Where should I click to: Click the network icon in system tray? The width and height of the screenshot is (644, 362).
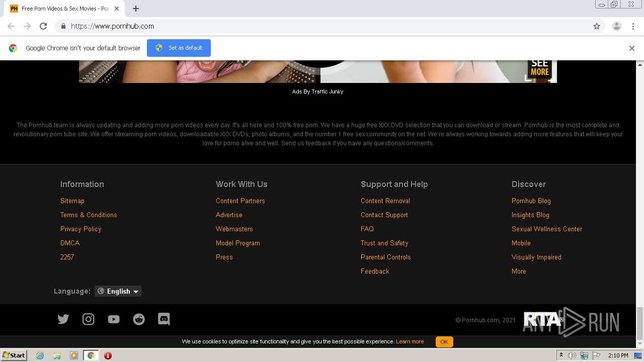pos(584,355)
